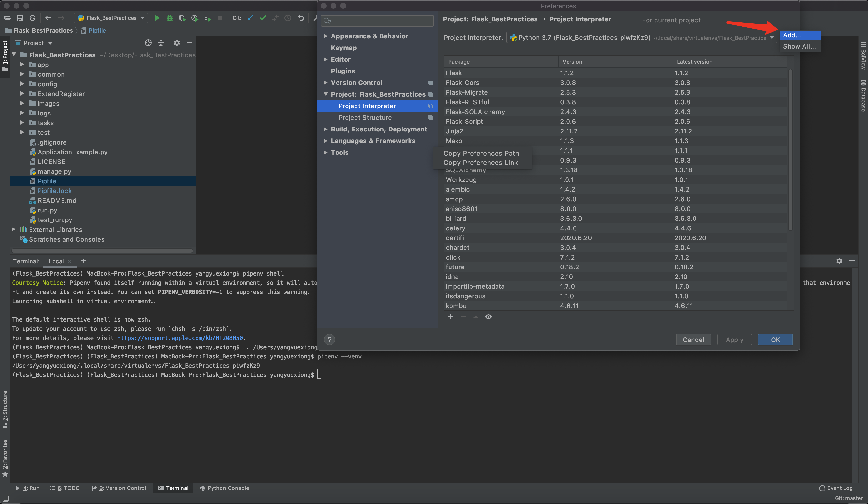
Task: Click the install package plus icon
Action: point(450,317)
